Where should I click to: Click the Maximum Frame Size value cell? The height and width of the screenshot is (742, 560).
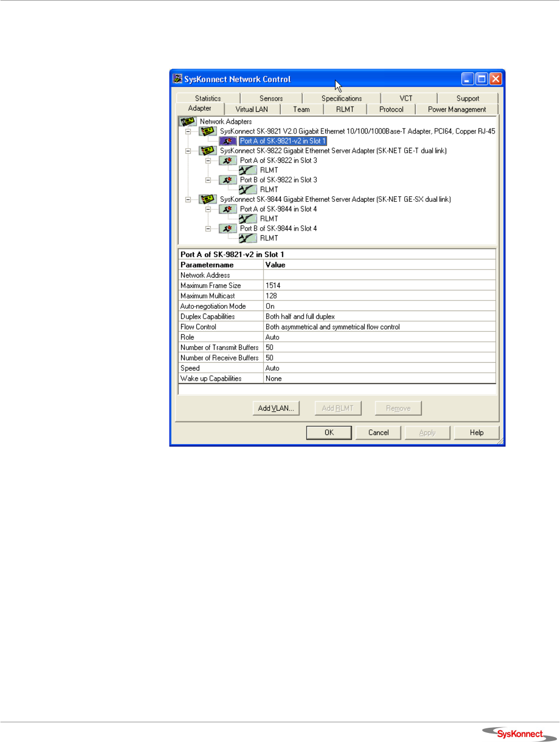[x=379, y=286]
